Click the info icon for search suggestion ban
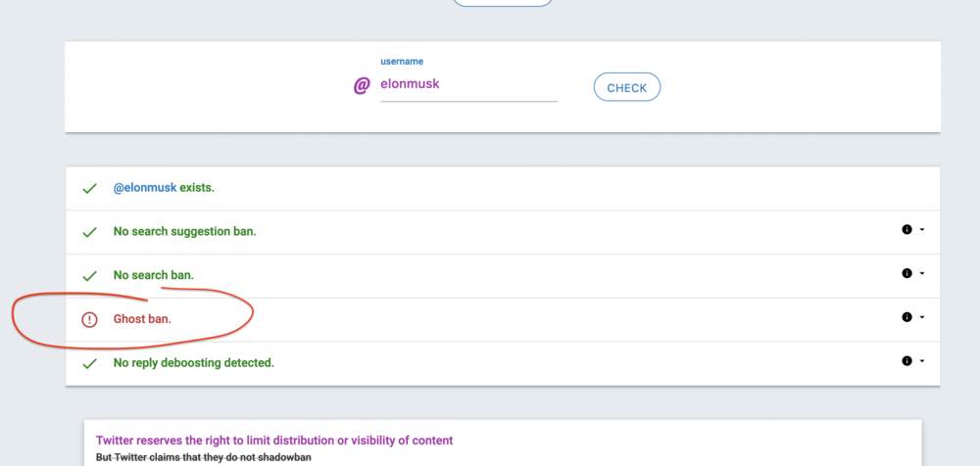This screenshot has height=466, width=980. click(906, 230)
